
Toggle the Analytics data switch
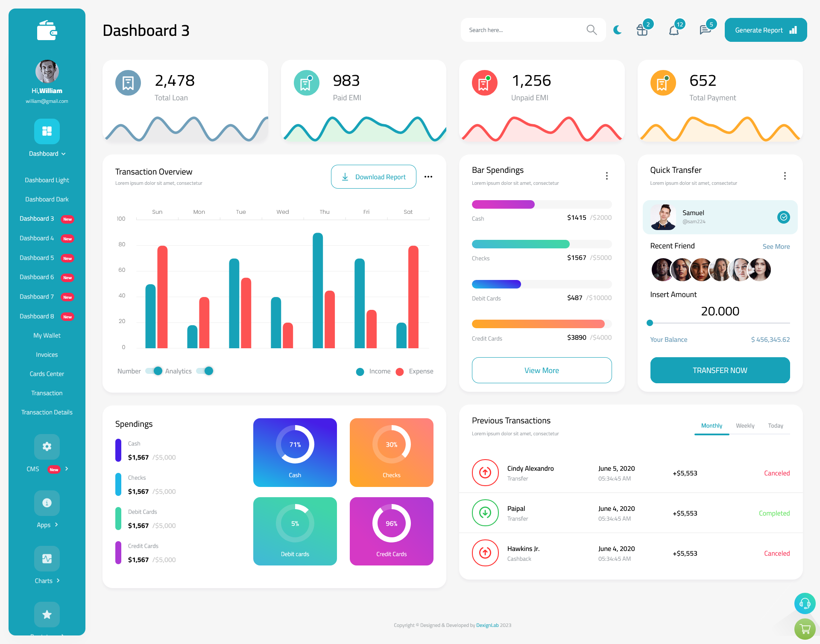point(206,370)
